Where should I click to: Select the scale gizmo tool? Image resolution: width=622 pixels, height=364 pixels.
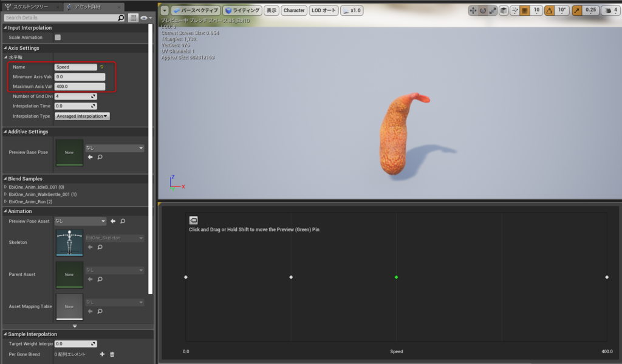[493, 11]
